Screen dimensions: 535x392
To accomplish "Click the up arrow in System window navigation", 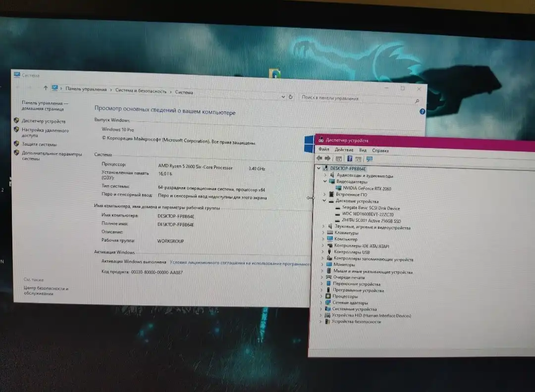I will coord(46,88).
